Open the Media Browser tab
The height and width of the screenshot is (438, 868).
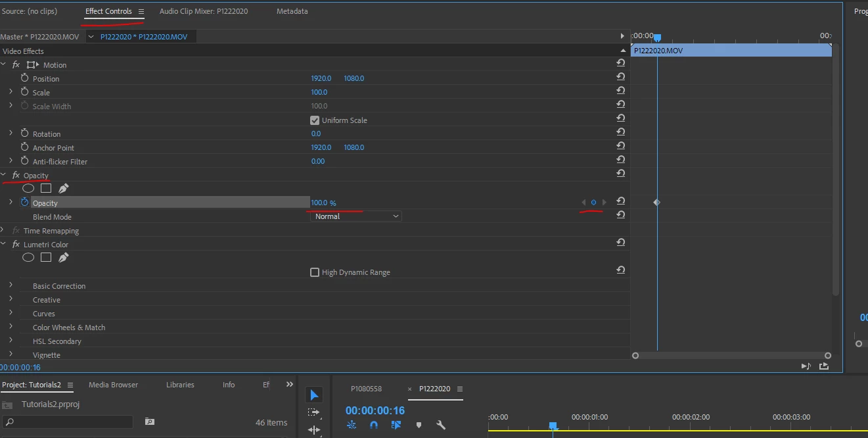pyautogui.click(x=113, y=385)
